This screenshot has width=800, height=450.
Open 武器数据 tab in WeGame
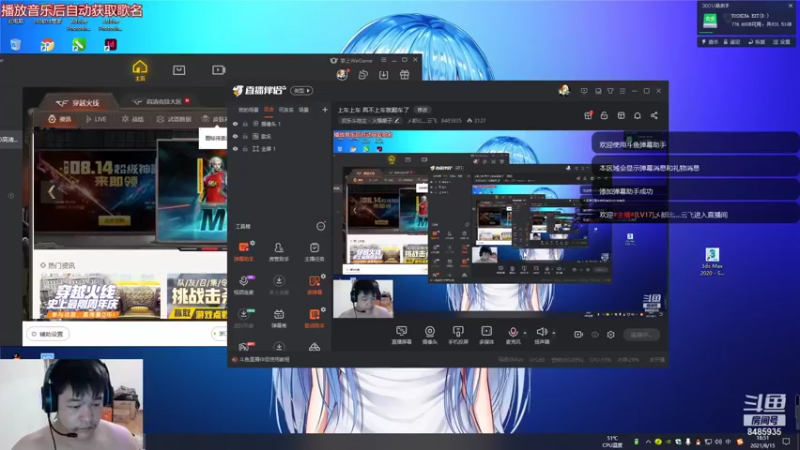pos(174,119)
